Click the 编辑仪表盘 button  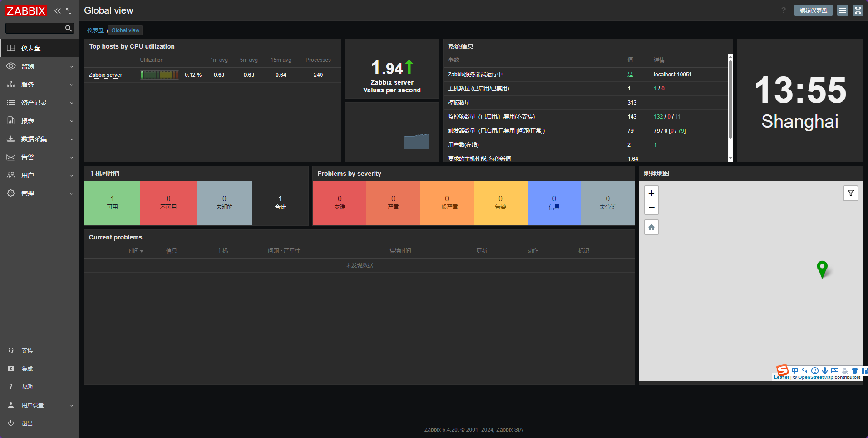tap(813, 10)
